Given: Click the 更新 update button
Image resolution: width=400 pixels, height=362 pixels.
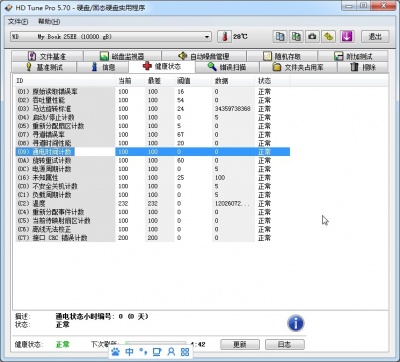Looking at the screenshot, I should [240, 344].
